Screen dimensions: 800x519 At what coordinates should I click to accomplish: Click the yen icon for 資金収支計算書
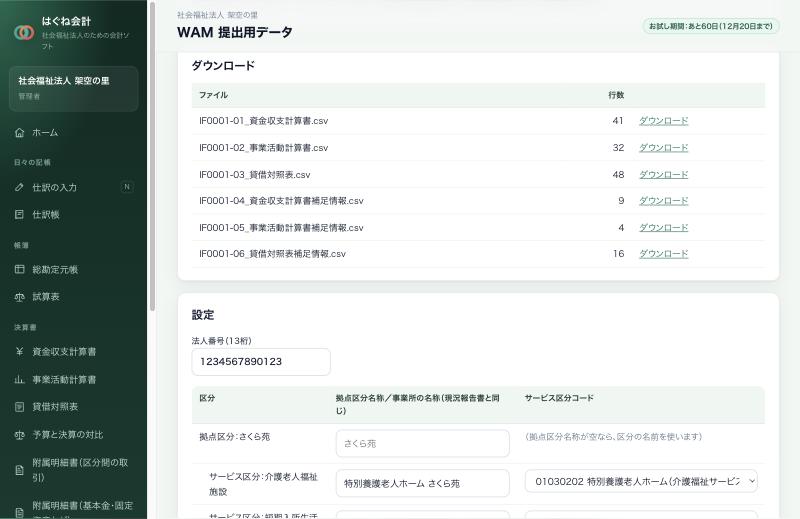pyautogui.click(x=19, y=351)
